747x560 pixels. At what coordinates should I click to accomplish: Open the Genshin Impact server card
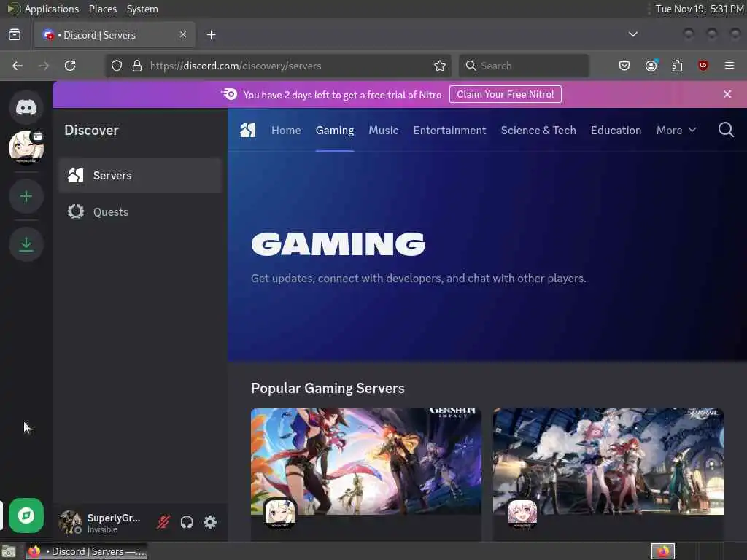[366, 474]
